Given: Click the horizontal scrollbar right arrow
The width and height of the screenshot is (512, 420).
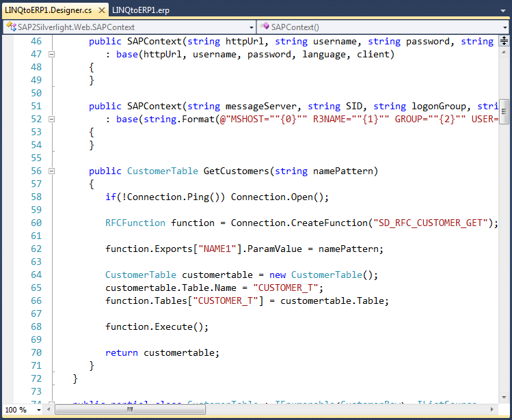Looking at the screenshot, I should pos(491,409).
